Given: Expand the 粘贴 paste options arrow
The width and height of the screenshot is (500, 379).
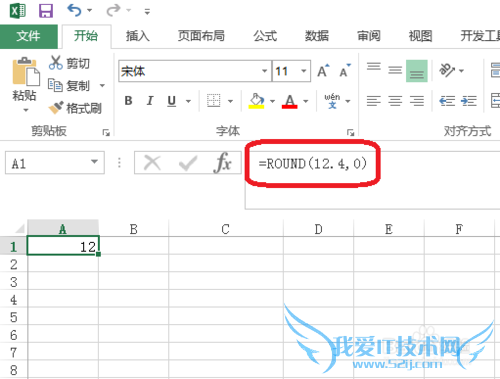Looking at the screenshot, I should pyautogui.click(x=26, y=110).
